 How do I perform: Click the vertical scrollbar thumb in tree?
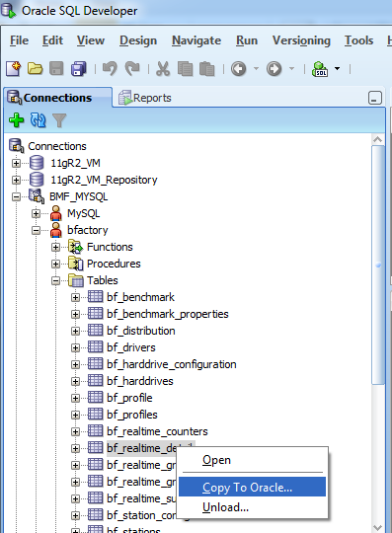(378, 266)
